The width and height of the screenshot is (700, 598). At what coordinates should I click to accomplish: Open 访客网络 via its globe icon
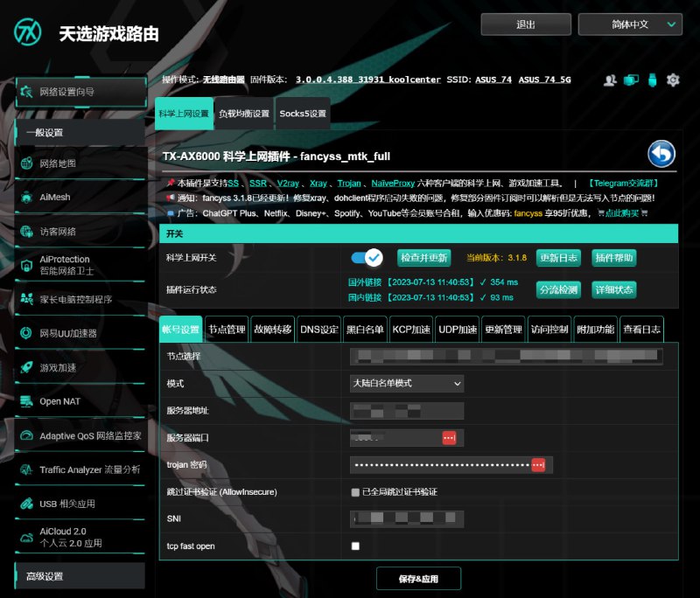(27, 232)
